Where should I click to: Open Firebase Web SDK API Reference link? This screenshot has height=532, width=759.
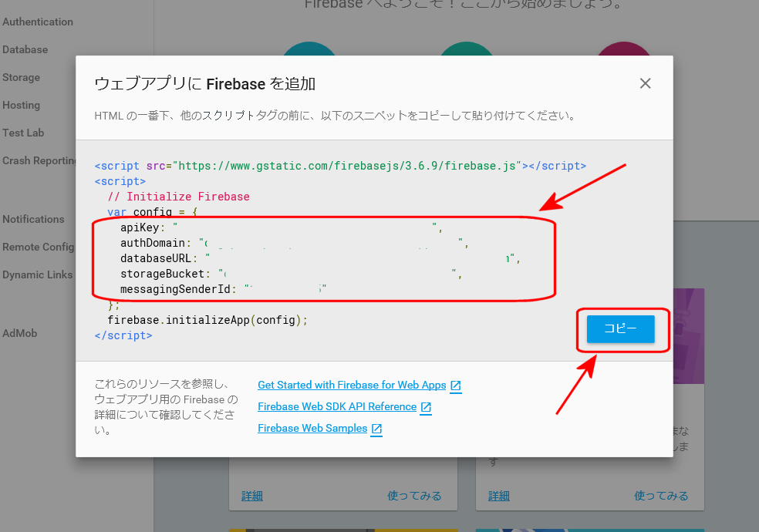click(x=337, y=407)
